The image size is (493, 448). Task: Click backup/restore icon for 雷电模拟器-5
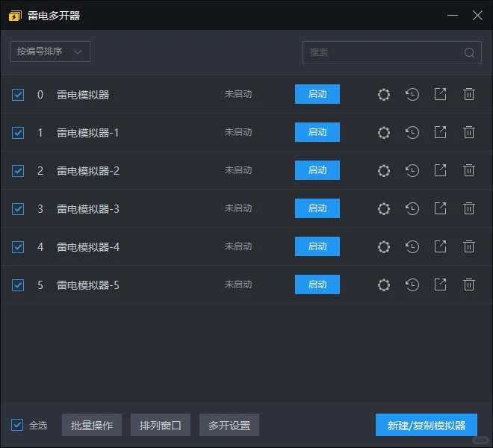(412, 284)
